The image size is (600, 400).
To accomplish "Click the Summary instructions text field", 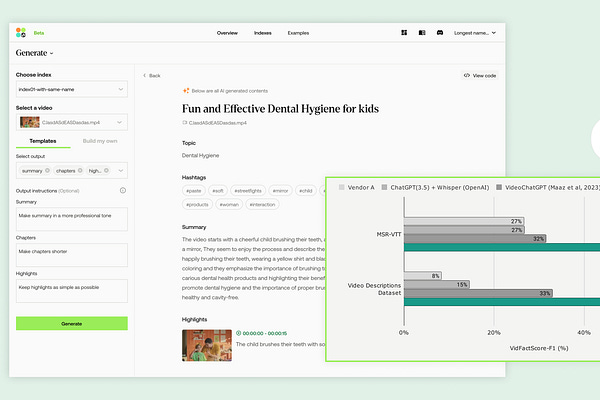I will (x=72, y=219).
